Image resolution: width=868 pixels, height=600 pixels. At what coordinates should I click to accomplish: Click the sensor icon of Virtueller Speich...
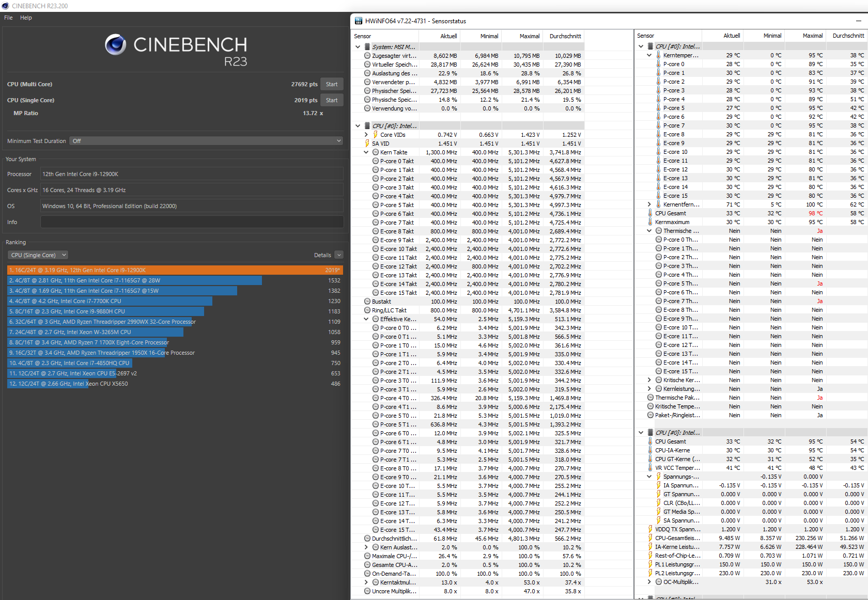(x=367, y=65)
